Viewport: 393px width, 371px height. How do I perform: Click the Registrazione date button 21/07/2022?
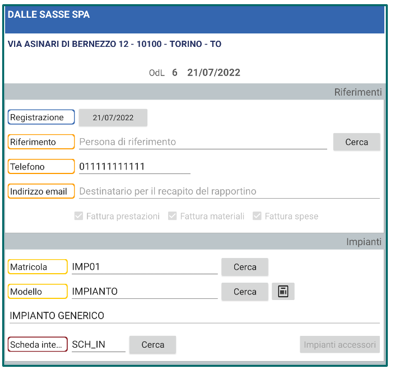[113, 118]
